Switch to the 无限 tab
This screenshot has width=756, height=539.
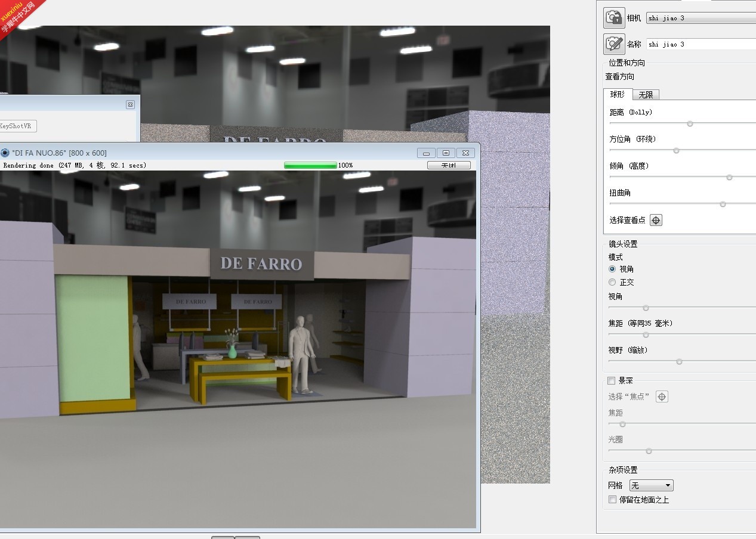(646, 95)
